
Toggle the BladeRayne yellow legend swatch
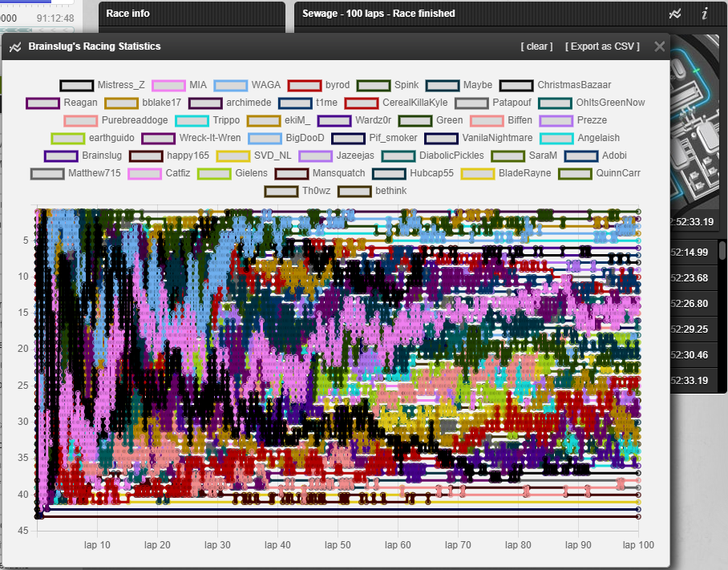478,174
